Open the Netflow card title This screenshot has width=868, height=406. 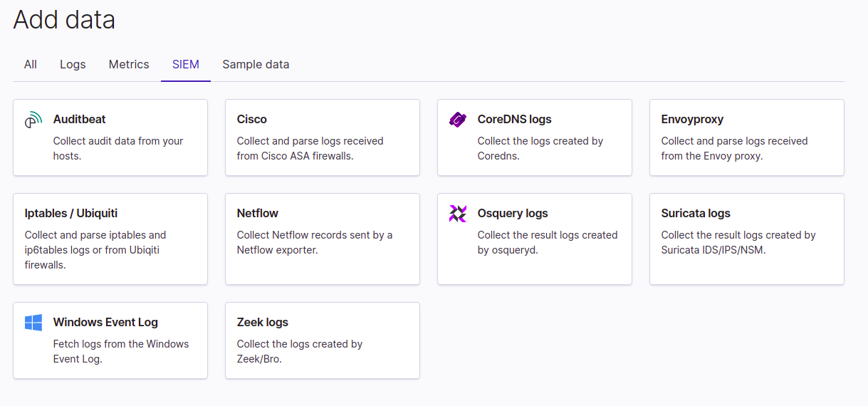tap(258, 214)
